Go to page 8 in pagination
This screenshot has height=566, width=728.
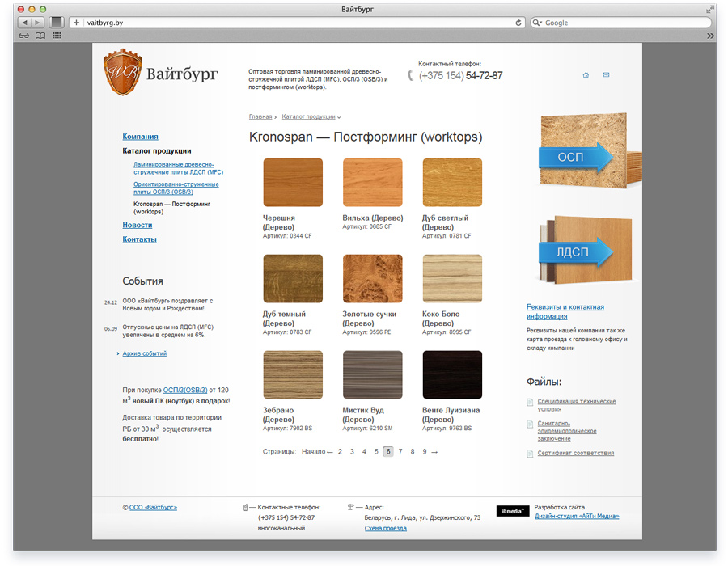pos(413,451)
